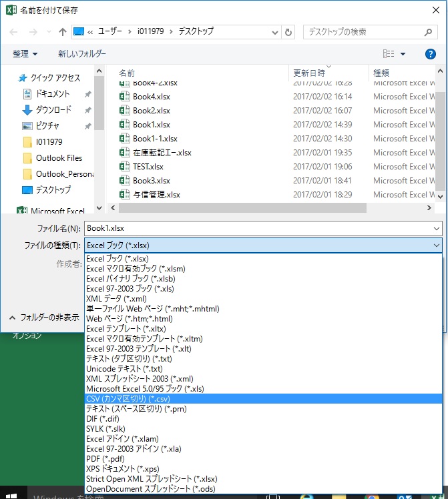Click file list scroll right arrow
This screenshot has height=499, width=448.
[429, 208]
